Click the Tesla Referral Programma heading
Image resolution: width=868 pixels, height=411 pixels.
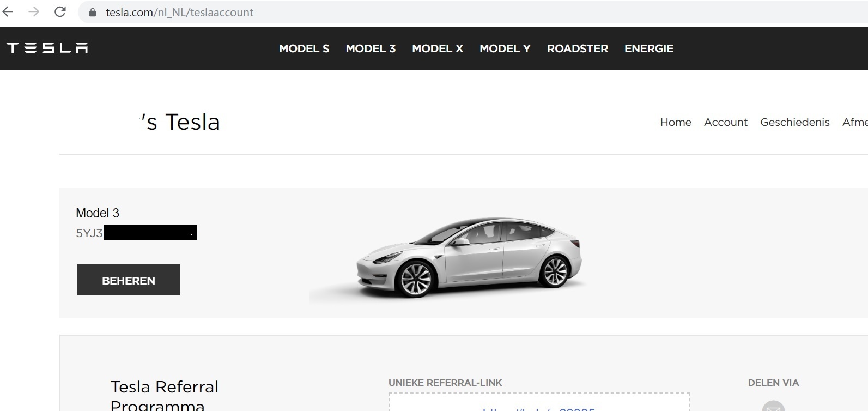(x=165, y=396)
